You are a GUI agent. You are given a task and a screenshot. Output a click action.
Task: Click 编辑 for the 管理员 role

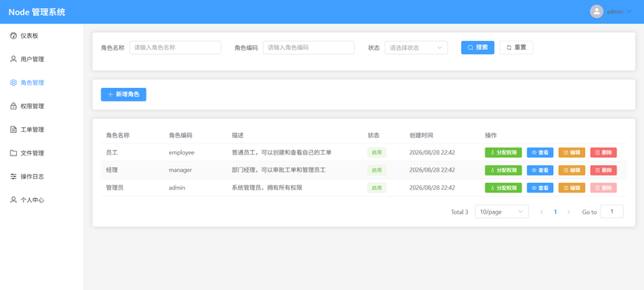tap(572, 188)
